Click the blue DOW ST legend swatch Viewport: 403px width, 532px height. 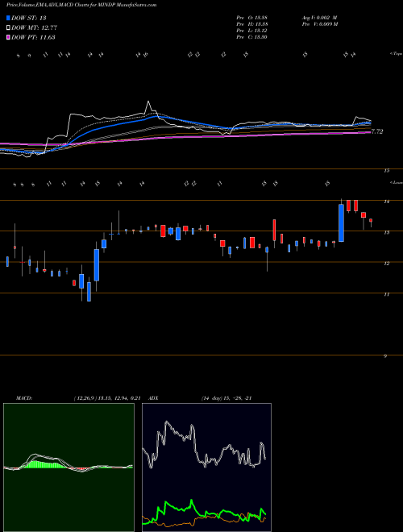pyautogui.click(x=9, y=18)
